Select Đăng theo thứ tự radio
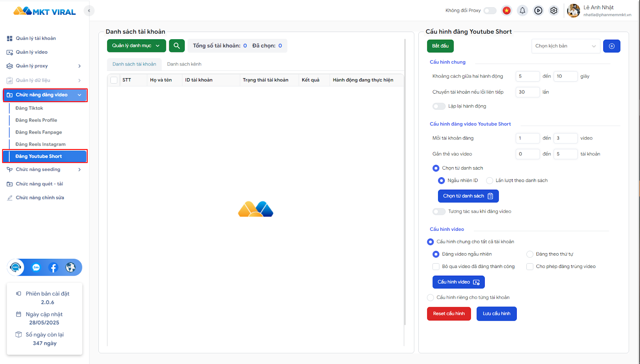Image resolution: width=640 pixels, height=364 pixels. coord(530,254)
